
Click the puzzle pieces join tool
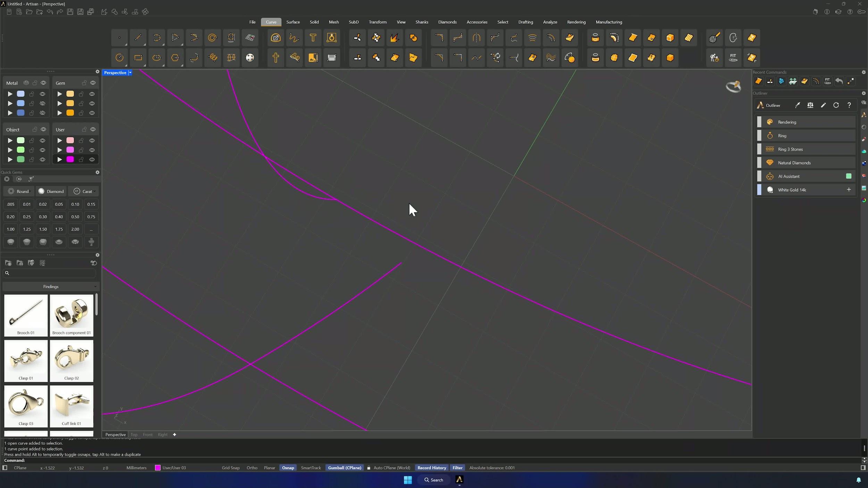tap(376, 58)
